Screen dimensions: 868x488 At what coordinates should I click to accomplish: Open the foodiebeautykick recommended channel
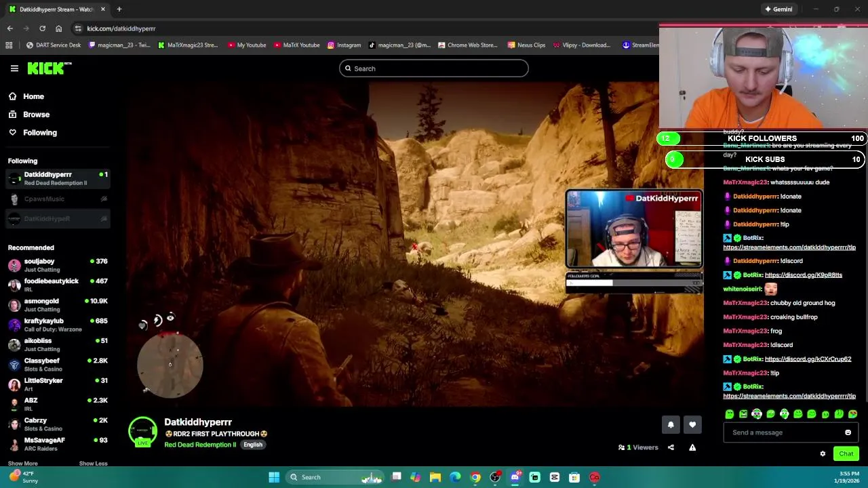[x=58, y=285]
